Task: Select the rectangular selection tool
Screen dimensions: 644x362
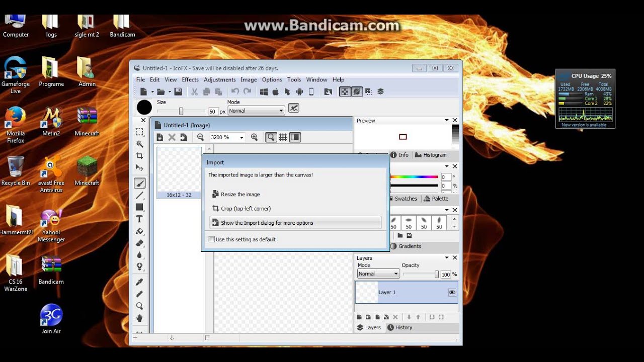Action: pos(139,132)
